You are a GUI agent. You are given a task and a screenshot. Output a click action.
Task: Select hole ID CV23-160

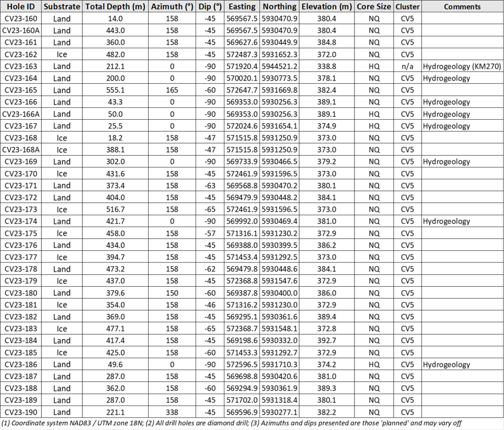[x=21, y=19]
